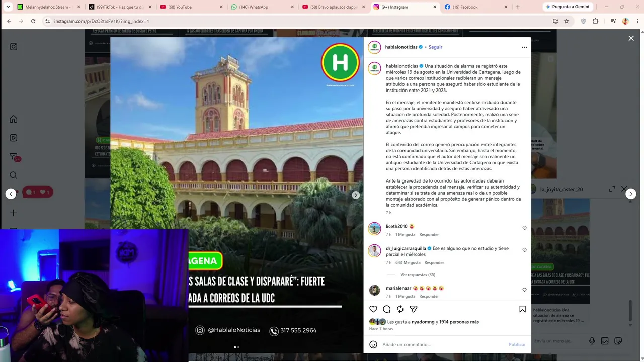The width and height of the screenshot is (644, 362).
Task: Bookmark this page with the star icon
Action: click(x=567, y=21)
